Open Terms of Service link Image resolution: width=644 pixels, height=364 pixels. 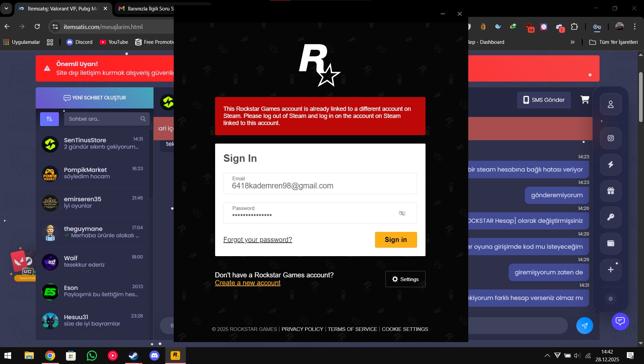pos(352,329)
